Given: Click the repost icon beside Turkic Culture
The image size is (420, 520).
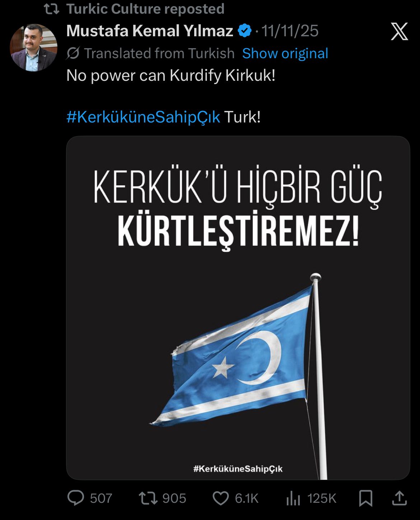Looking at the screenshot, I should [x=51, y=9].
